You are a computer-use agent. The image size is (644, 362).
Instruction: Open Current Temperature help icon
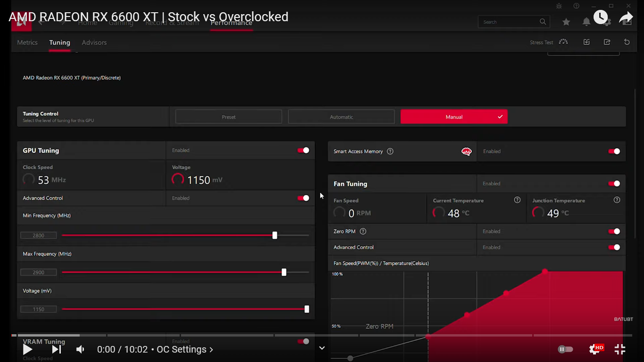coord(517,200)
